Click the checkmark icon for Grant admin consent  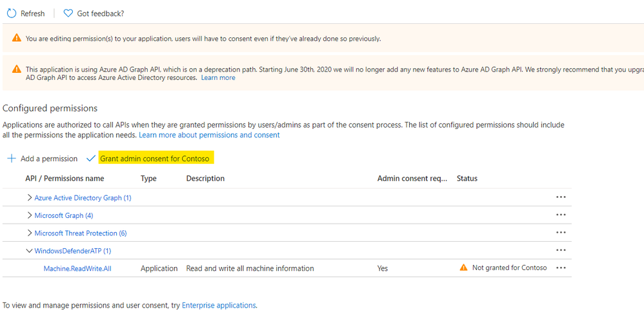[x=91, y=159]
